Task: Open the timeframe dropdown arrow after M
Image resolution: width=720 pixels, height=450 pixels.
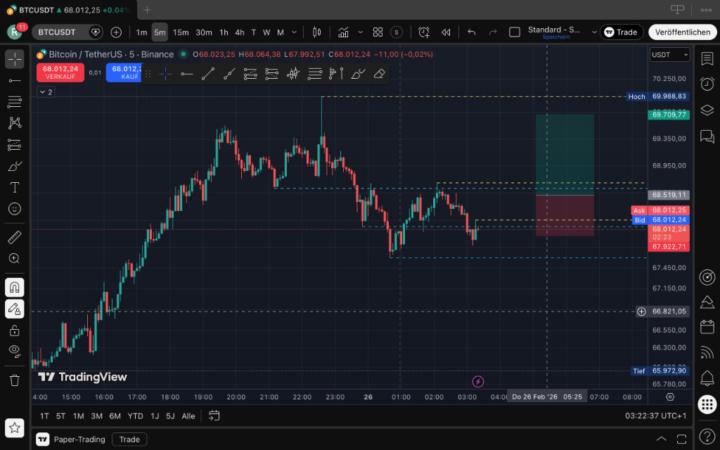Action: [294, 32]
